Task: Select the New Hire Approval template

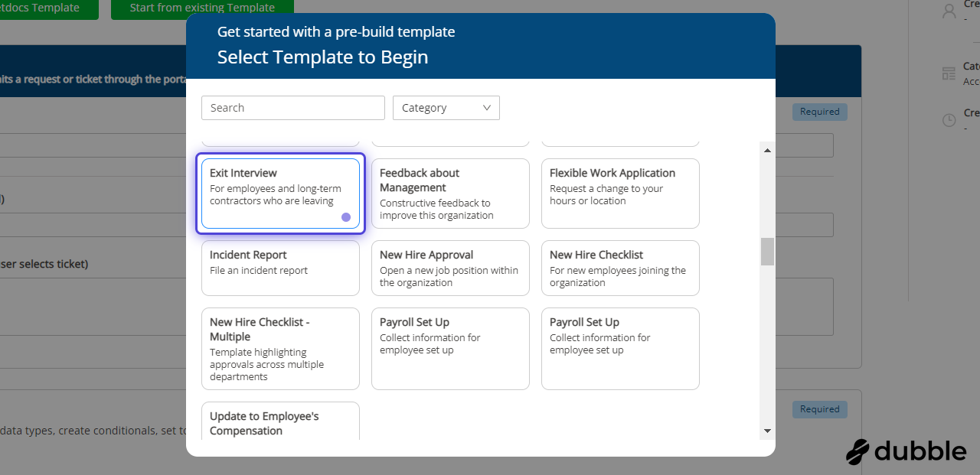Action: point(450,268)
